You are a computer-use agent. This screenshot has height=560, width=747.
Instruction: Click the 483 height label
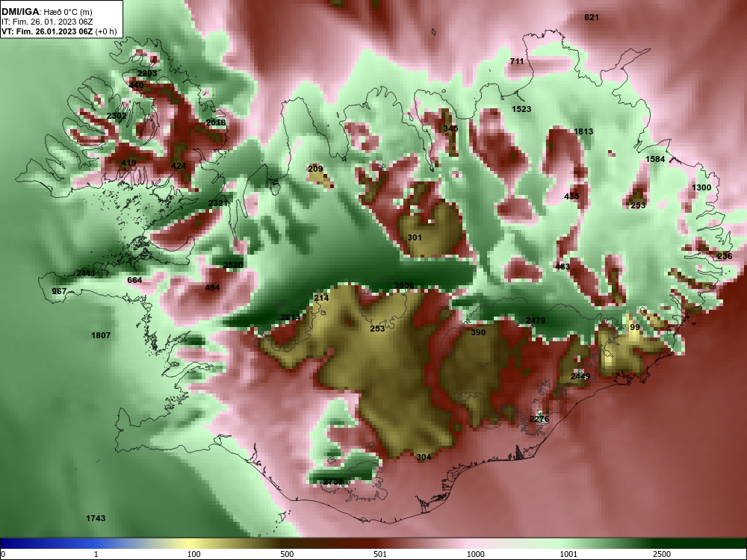[x=562, y=267]
